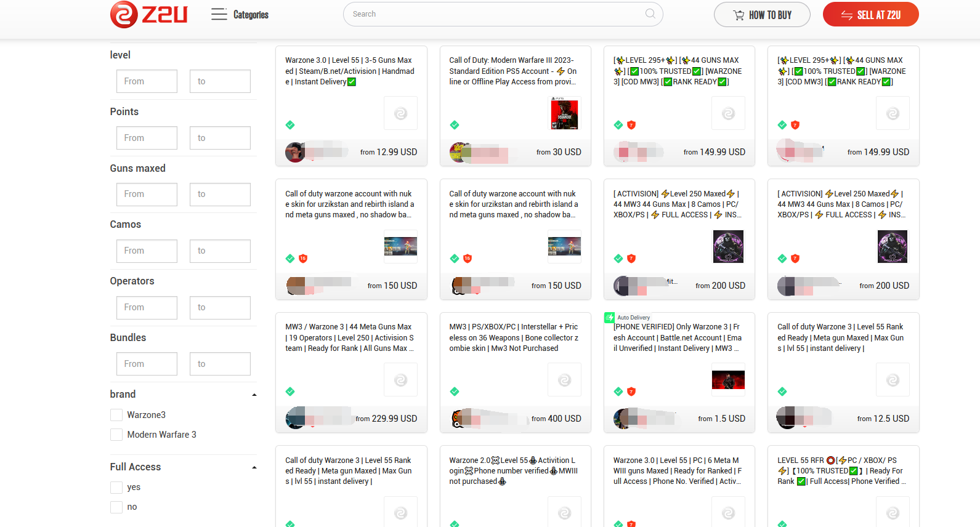The height and width of the screenshot is (527, 980).
Task: Check the Modern Warfare 3 brand checkbox
Action: [116, 435]
